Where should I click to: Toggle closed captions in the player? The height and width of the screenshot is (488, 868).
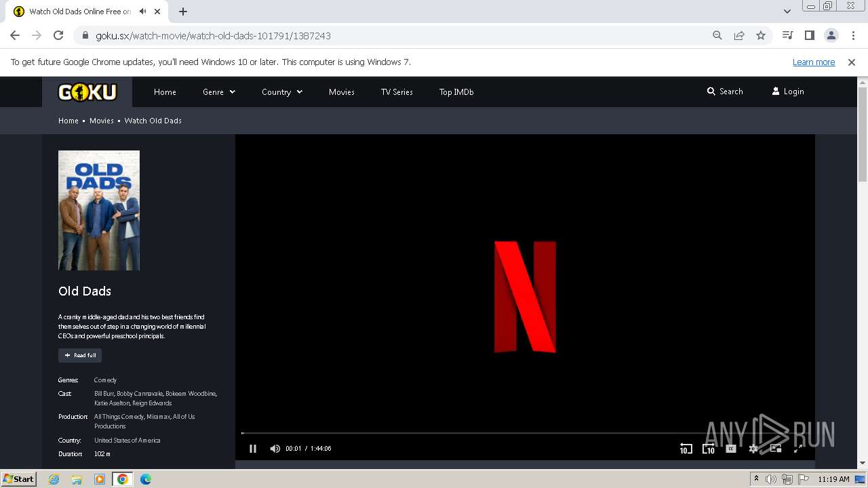(x=731, y=449)
